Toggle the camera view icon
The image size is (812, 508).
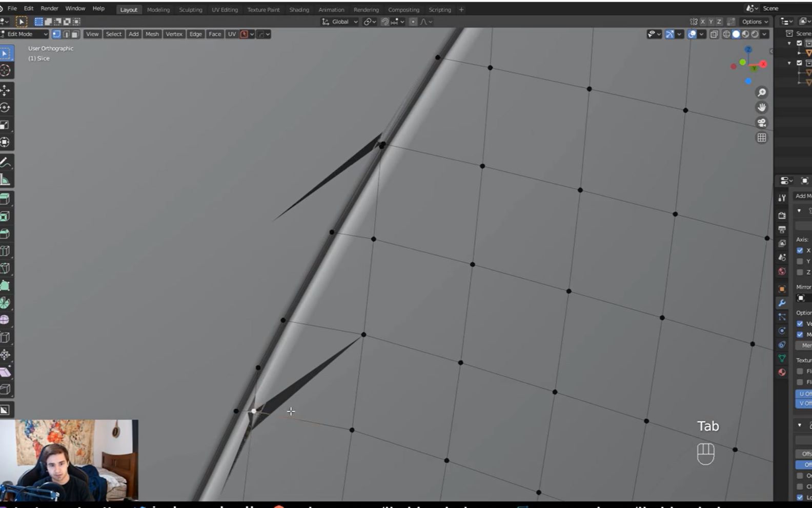[x=762, y=123]
